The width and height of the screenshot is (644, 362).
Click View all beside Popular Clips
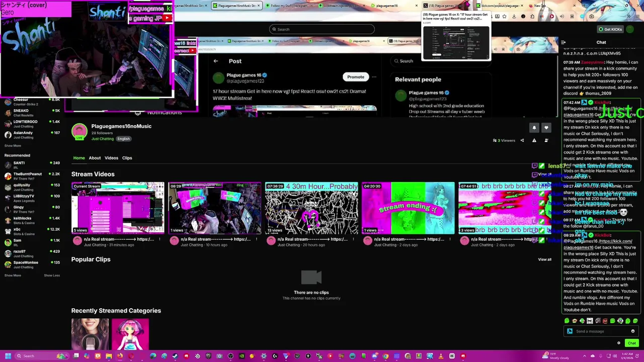point(544,259)
